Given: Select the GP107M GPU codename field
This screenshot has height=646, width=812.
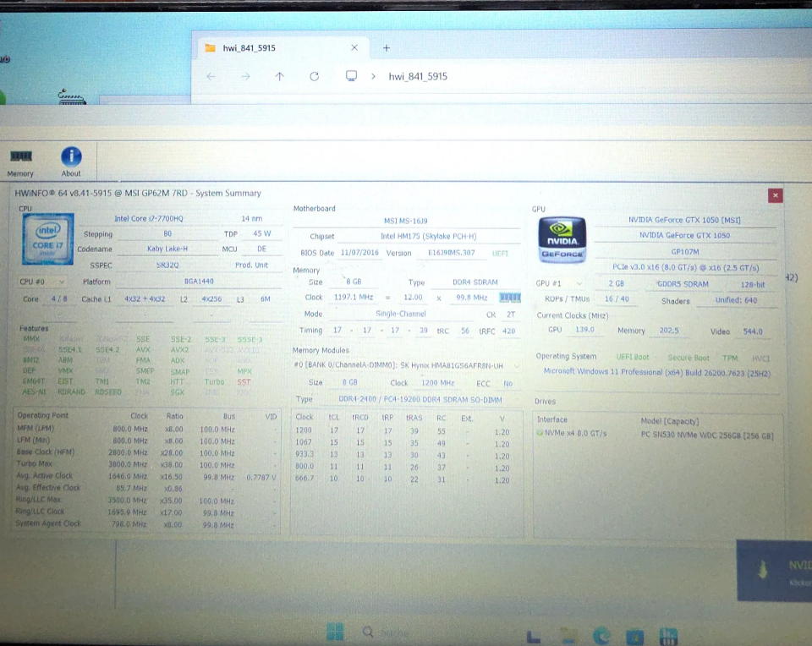Looking at the screenshot, I should click(684, 252).
